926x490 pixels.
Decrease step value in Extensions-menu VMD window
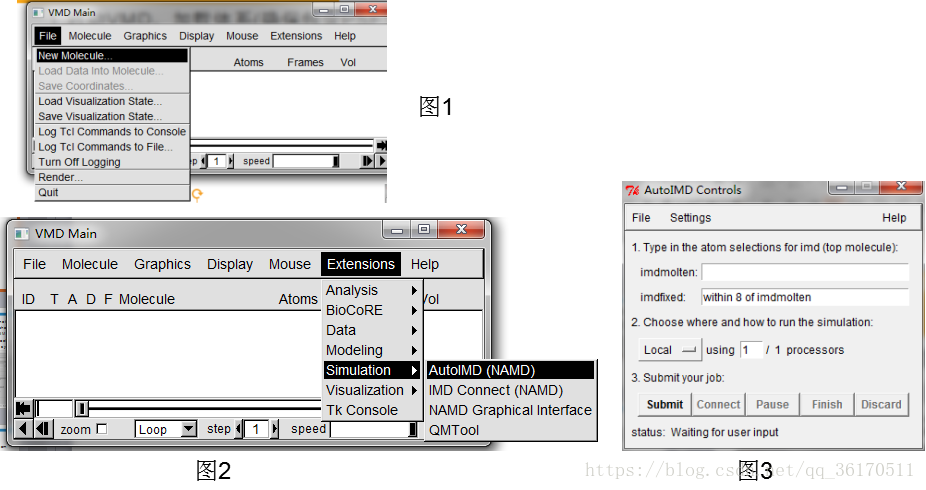239,429
